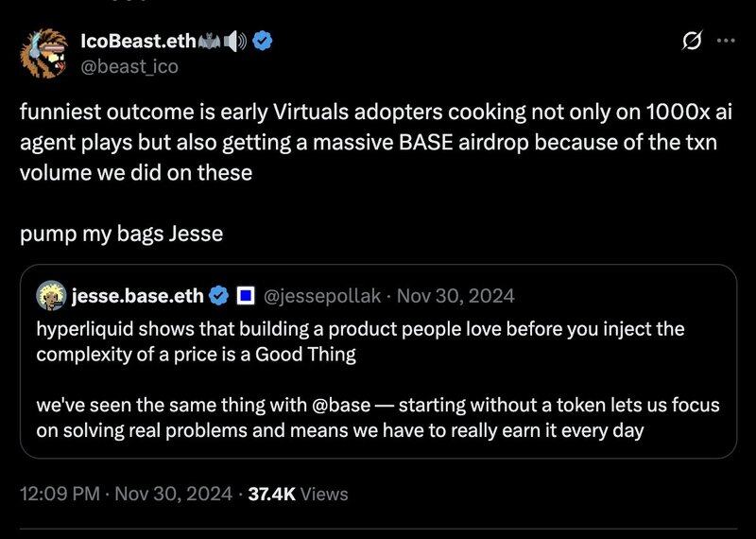Open the @beast_ico handle
756x539 pixels.
tap(129, 66)
